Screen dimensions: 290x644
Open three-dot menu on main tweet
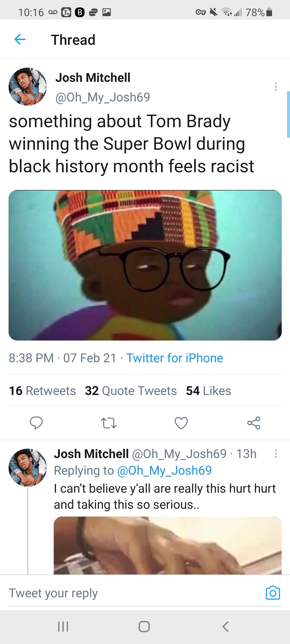[275, 86]
